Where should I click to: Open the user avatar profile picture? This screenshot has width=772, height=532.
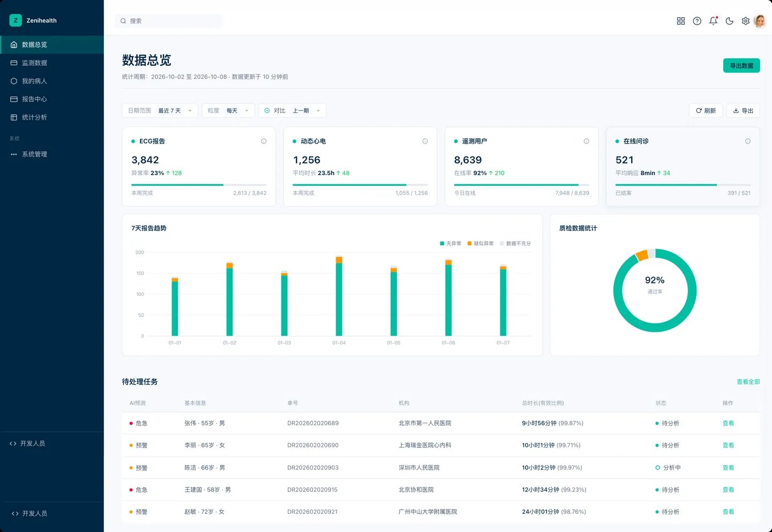click(x=760, y=21)
